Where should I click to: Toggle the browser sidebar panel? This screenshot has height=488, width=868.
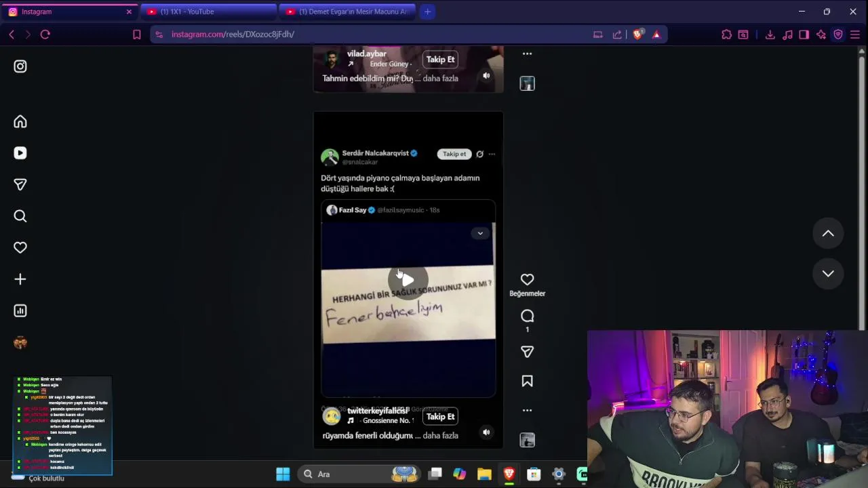tap(804, 34)
